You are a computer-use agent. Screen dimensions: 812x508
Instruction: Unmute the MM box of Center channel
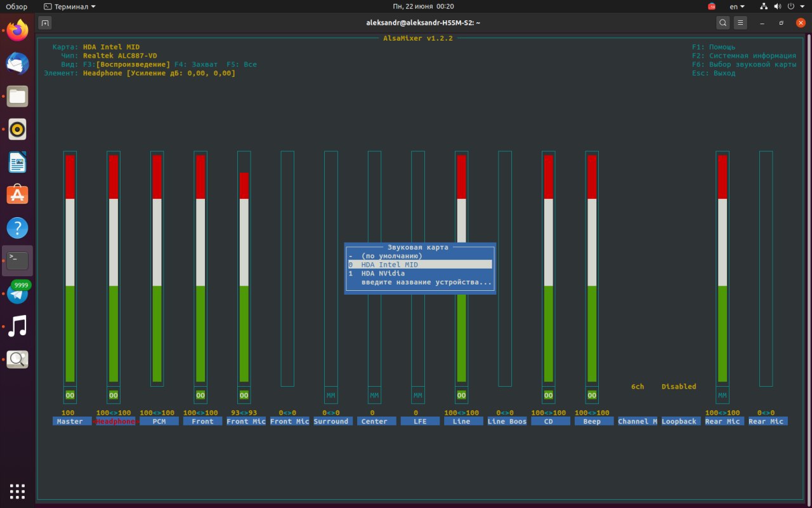pyautogui.click(x=374, y=395)
